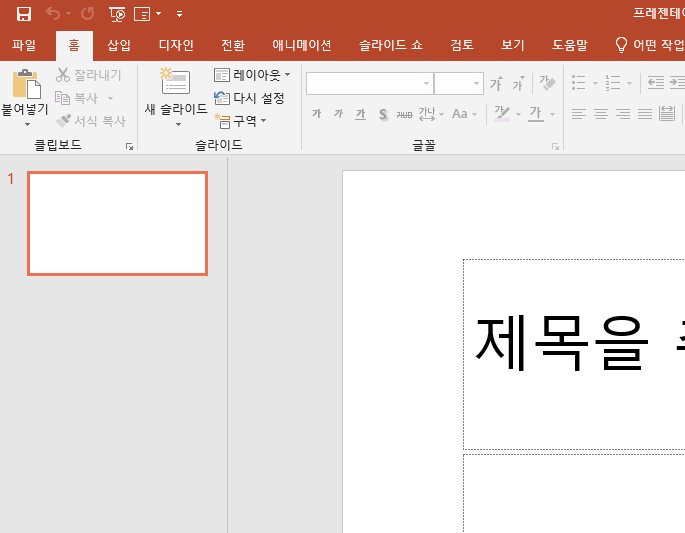Viewport: 685px width, 533px height.
Task: Click 서식 복사 format painter
Action: tap(91, 121)
